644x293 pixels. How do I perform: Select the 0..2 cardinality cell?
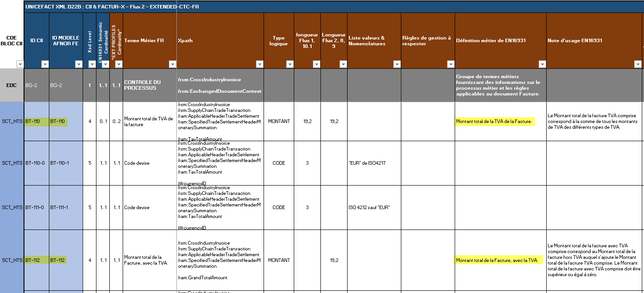click(116, 121)
